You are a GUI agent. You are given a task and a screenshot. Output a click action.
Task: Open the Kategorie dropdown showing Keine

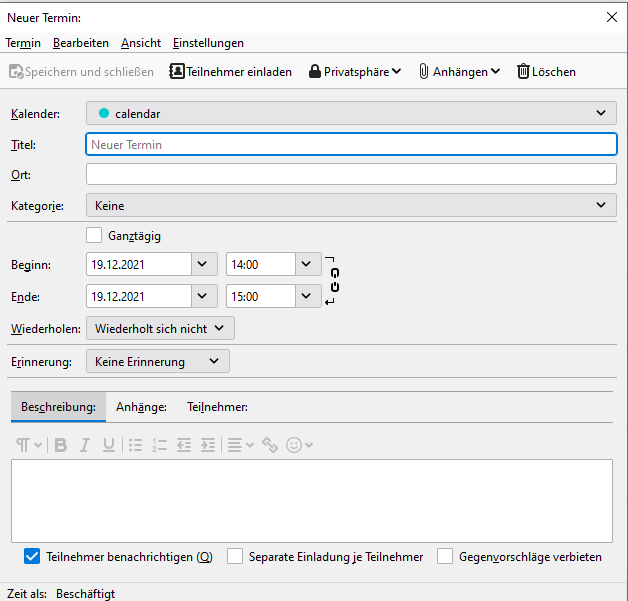click(x=351, y=205)
